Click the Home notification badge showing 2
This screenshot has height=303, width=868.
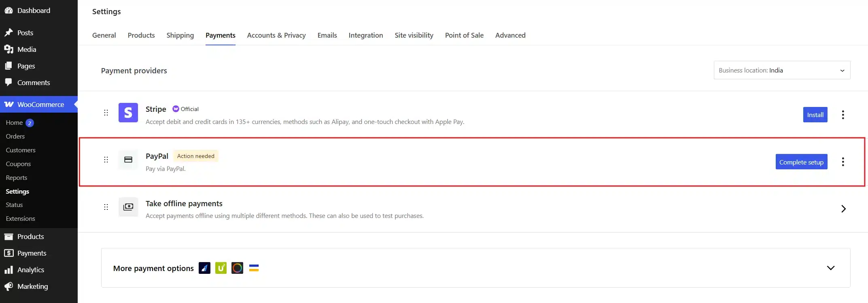pos(30,123)
